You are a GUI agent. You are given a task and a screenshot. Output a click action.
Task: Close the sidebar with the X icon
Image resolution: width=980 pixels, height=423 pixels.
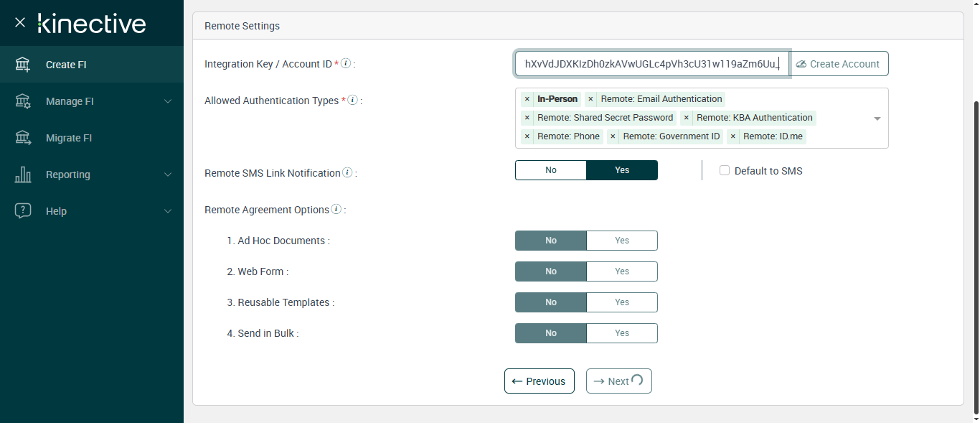(x=20, y=23)
